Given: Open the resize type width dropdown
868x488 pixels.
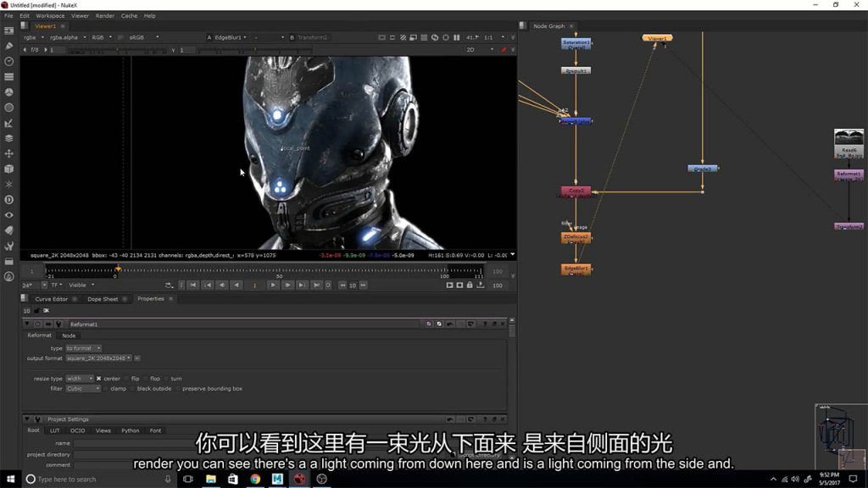Looking at the screenshot, I should pyautogui.click(x=79, y=379).
